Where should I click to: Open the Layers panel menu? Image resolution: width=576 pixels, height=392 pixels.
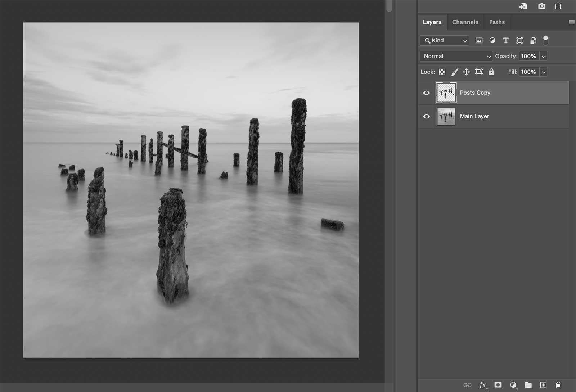[571, 22]
